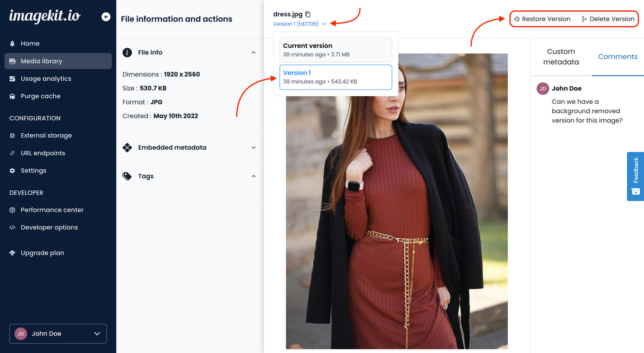Collapse the Tags section chevron
Image resolution: width=644 pixels, height=353 pixels.
pyautogui.click(x=254, y=176)
